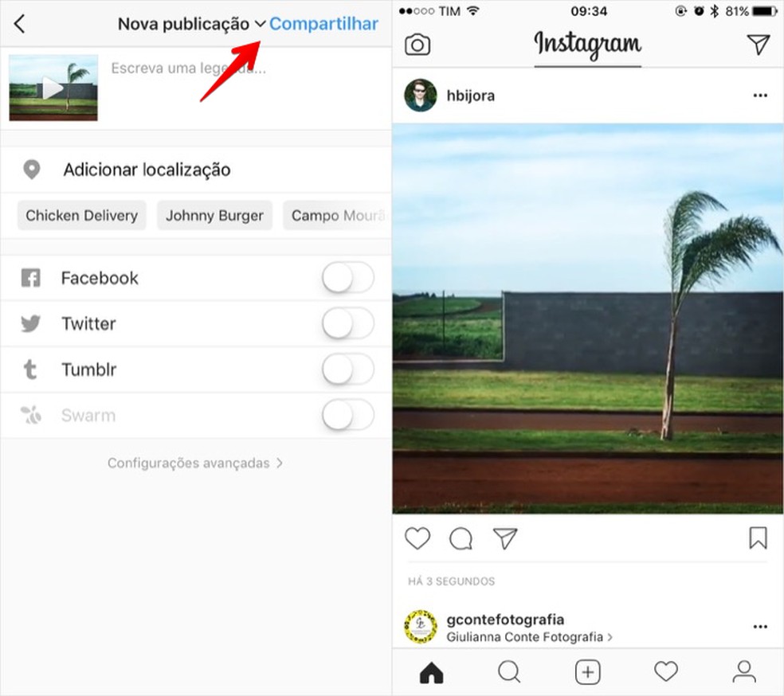Viewport: 784px width, 696px height.
Task: Tap the back arrow on Nova publicação
Action: click(19, 23)
